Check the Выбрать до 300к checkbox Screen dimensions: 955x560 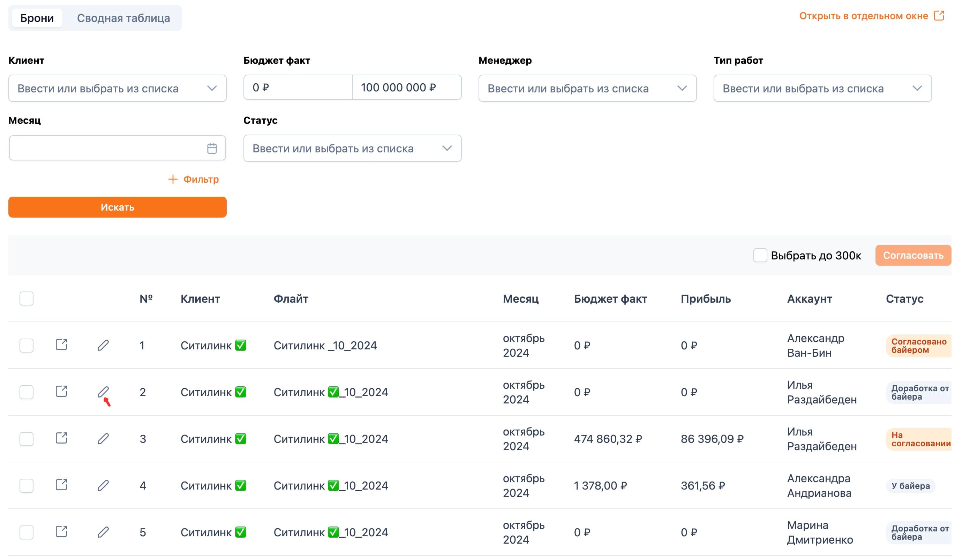click(760, 255)
